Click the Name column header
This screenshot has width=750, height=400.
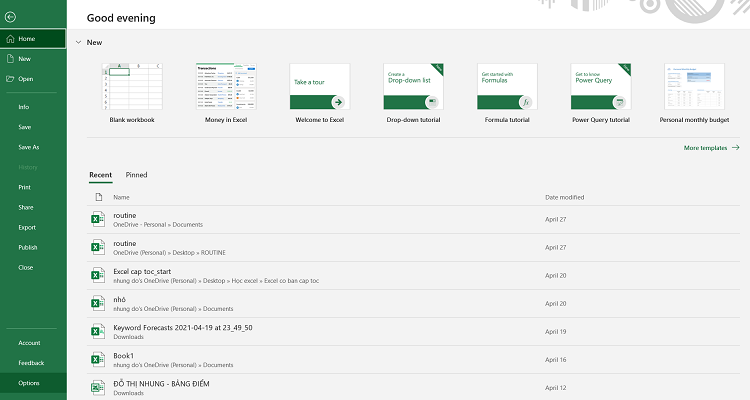[121, 197]
